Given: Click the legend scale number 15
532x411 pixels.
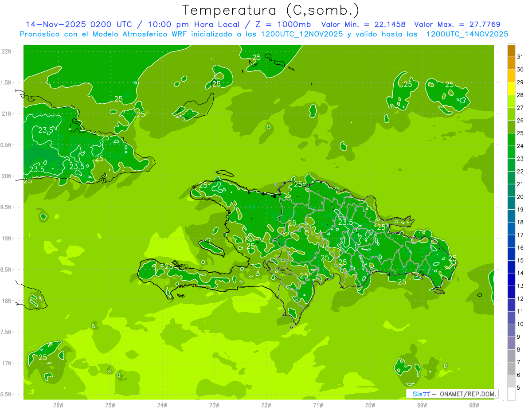Looking at the screenshot, I should [x=520, y=260].
